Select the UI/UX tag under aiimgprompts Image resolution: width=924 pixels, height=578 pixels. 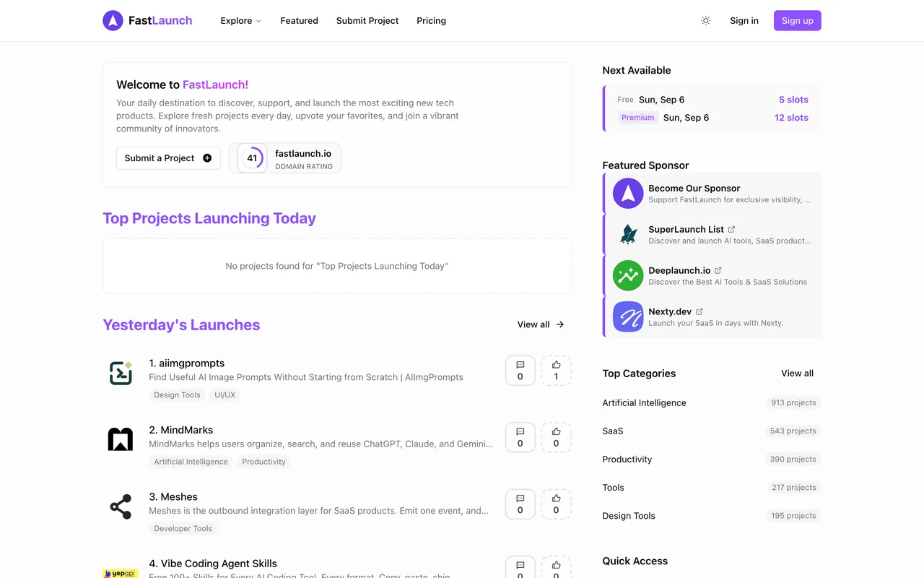point(225,395)
